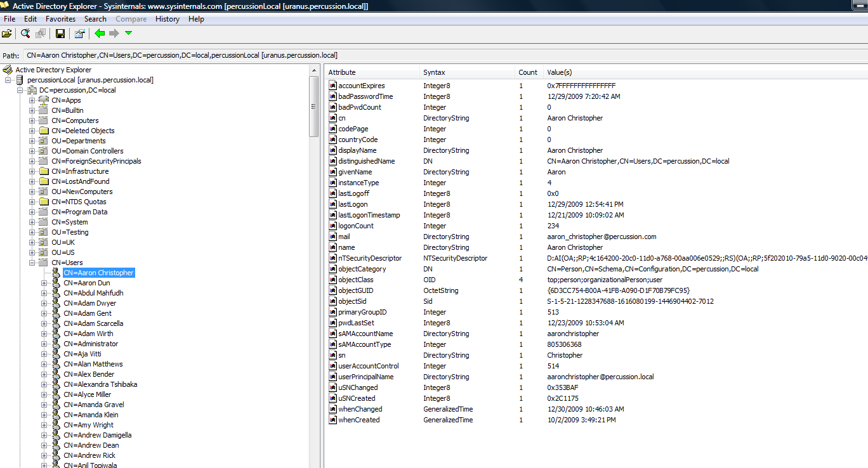Click the objectGUID attribute icon
Image resolution: width=868 pixels, height=468 pixels.
tap(332, 290)
